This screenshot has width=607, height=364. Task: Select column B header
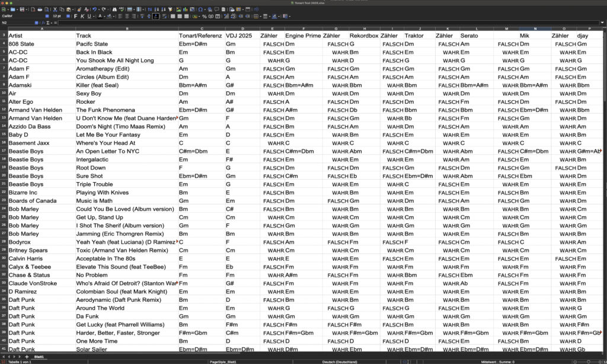(127, 28)
